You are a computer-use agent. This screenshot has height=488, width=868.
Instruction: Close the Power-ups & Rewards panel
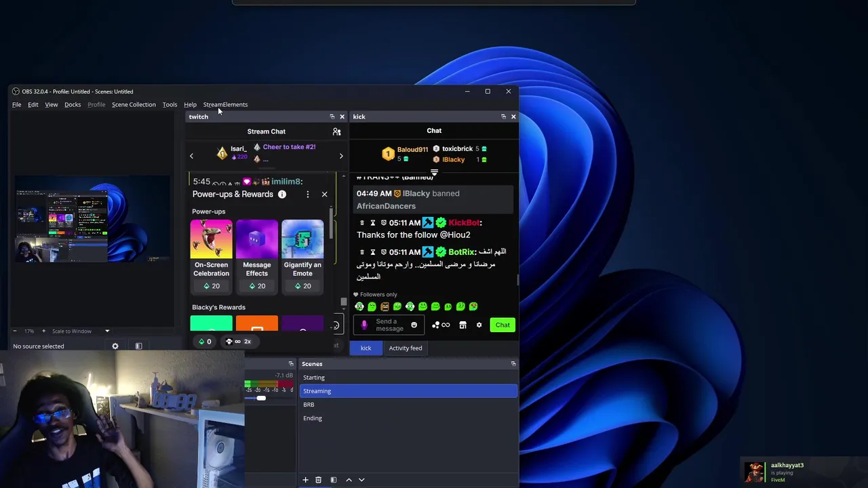pyautogui.click(x=324, y=195)
